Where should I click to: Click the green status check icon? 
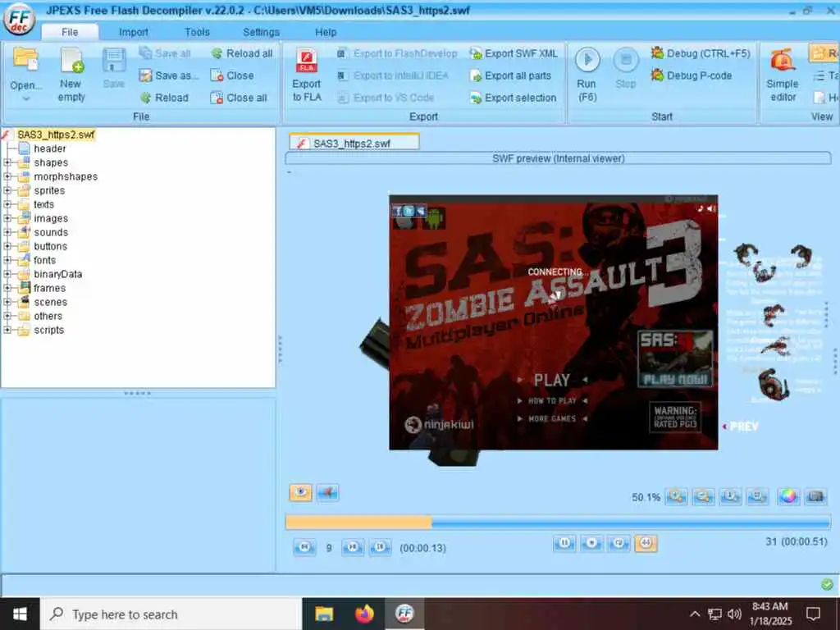[x=827, y=584]
